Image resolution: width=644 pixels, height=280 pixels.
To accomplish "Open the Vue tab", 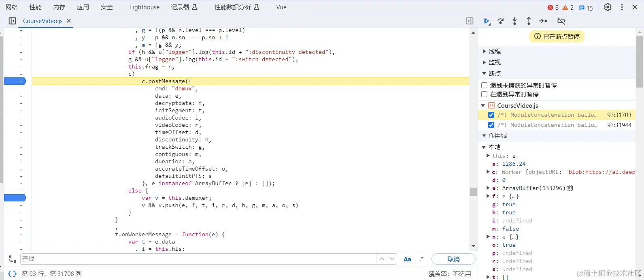I will tap(281, 7).
